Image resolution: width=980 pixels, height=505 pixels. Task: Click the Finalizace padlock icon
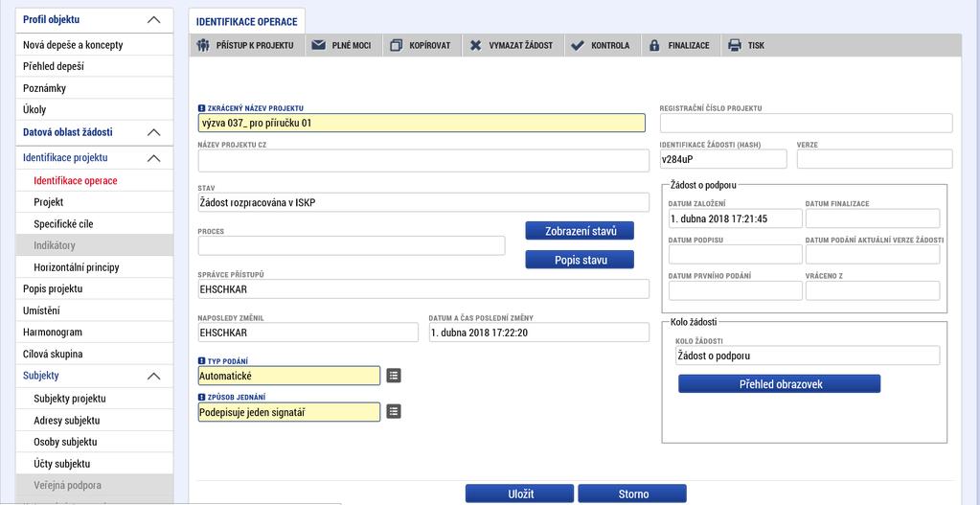point(654,46)
